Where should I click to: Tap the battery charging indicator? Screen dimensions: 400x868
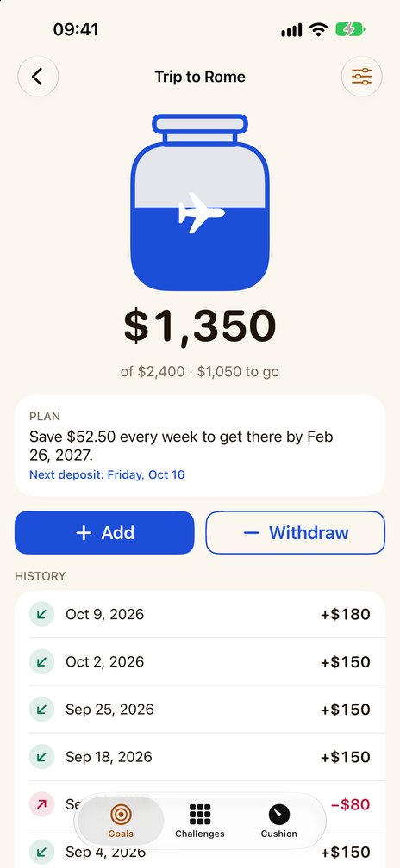pos(350,29)
